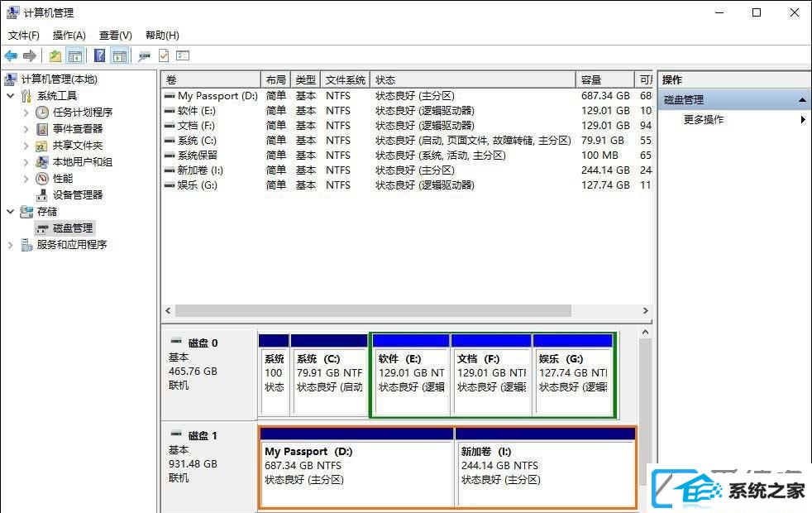Sort by the 文件系统 column header
812x513 pixels.
[x=346, y=79]
